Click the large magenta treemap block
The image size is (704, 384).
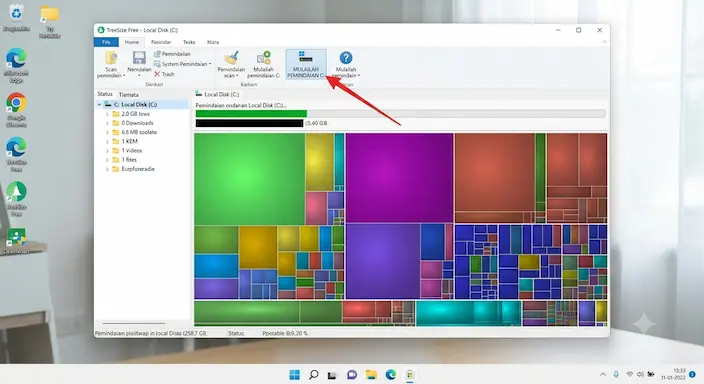tap(399, 177)
